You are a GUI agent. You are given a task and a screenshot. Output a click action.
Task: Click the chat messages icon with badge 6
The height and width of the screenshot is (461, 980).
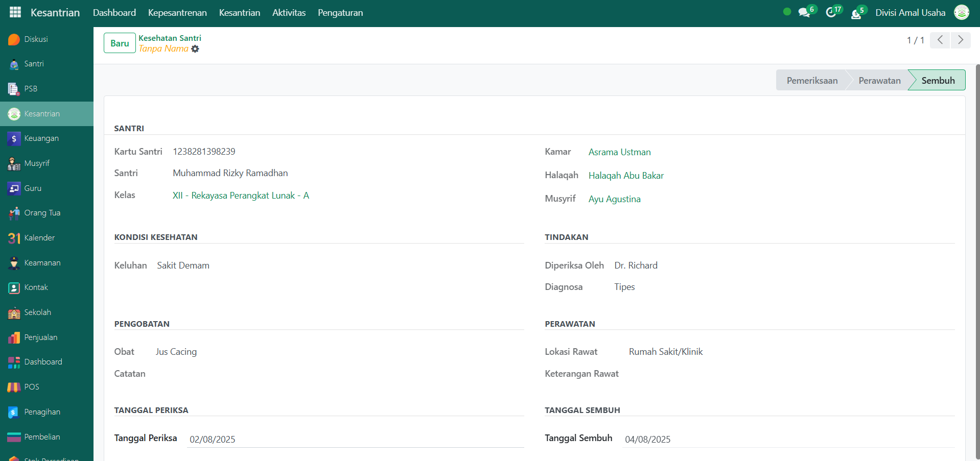click(805, 12)
